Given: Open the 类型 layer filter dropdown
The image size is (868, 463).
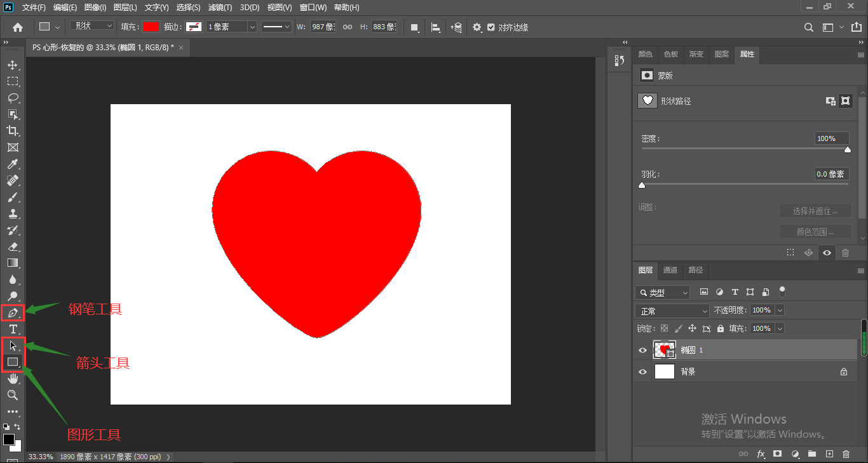Looking at the screenshot, I should [662, 293].
